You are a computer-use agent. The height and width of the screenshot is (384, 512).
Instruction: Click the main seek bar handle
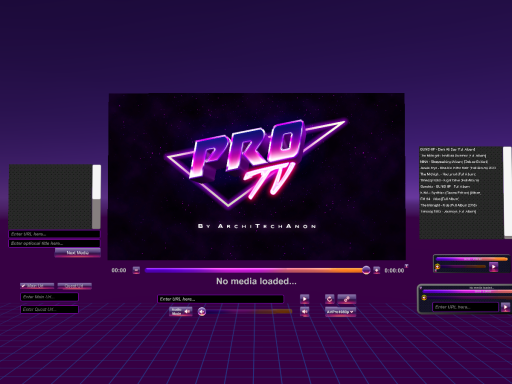click(366, 270)
